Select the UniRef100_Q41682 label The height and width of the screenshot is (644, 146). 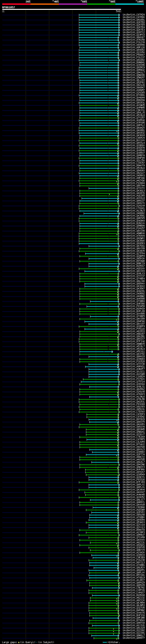[133, 60]
